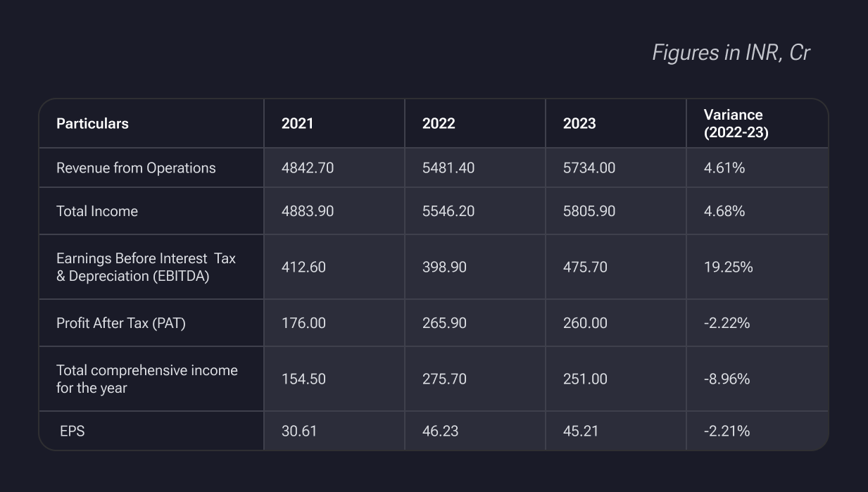Image resolution: width=868 pixels, height=492 pixels.
Task: Select the 2021 Total Income value 4883.90
Action: point(308,211)
